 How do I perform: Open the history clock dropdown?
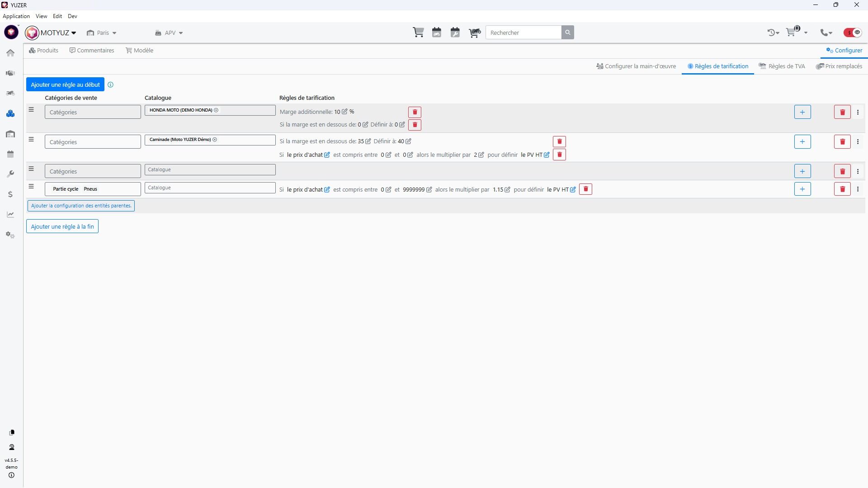pos(773,33)
